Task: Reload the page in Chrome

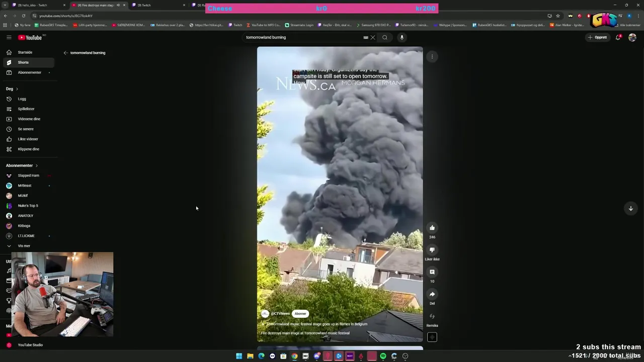Action: (23, 16)
